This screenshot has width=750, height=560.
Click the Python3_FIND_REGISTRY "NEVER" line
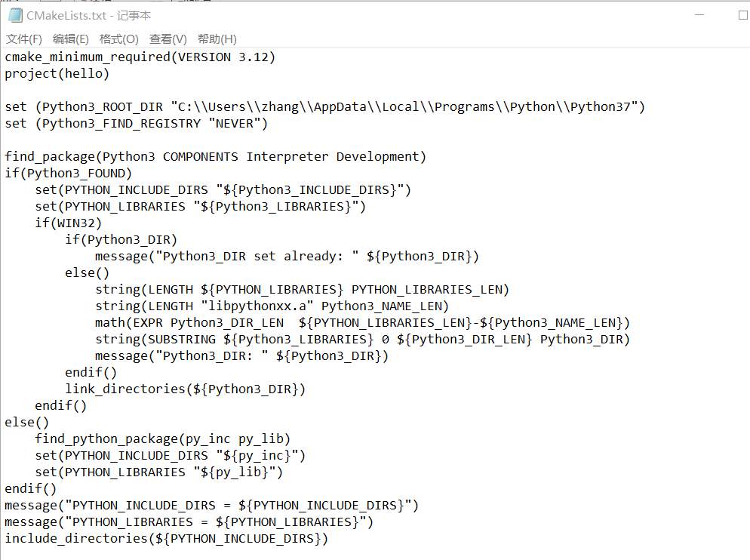point(136,124)
